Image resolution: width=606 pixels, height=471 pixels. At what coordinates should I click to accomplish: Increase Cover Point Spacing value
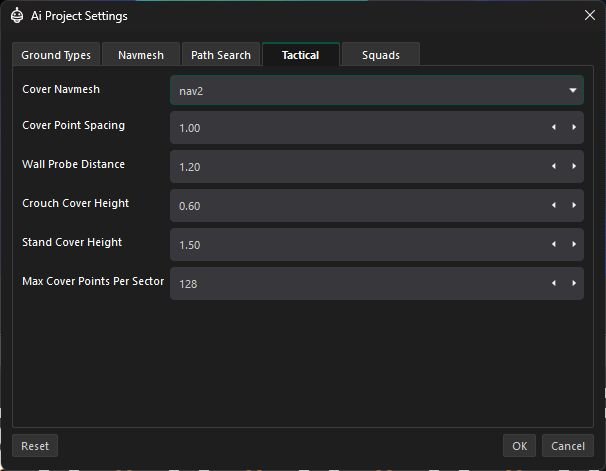tap(574, 127)
